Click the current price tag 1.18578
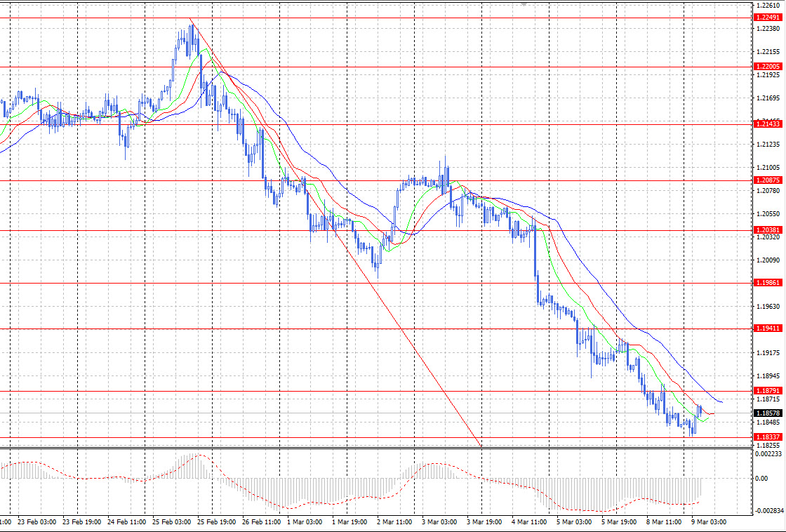Image resolution: width=786 pixels, height=532 pixels. pyautogui.click(x=768, y=413)
